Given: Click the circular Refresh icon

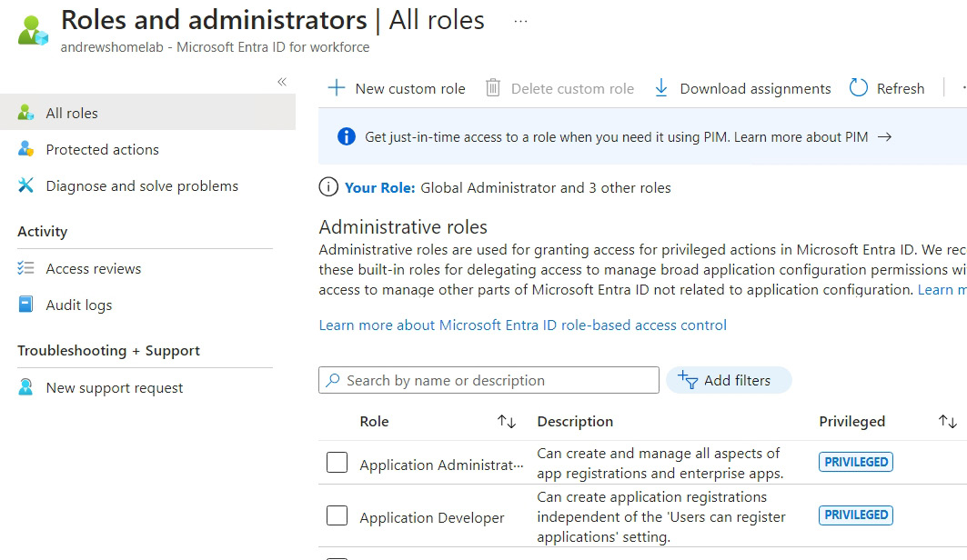Looking at the screenshot, I should click(859, 88).
